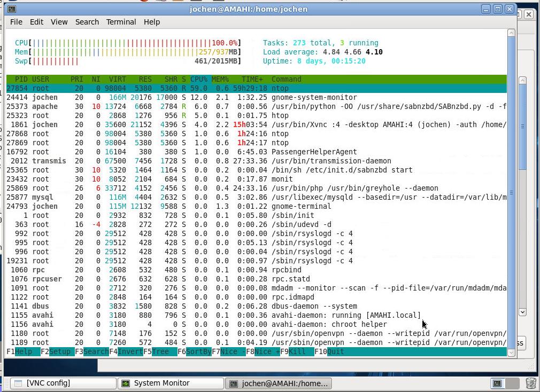540x392 pixels.
Task: Click the System Monitor taskbar icon
Action: click(x=126, y=383)
